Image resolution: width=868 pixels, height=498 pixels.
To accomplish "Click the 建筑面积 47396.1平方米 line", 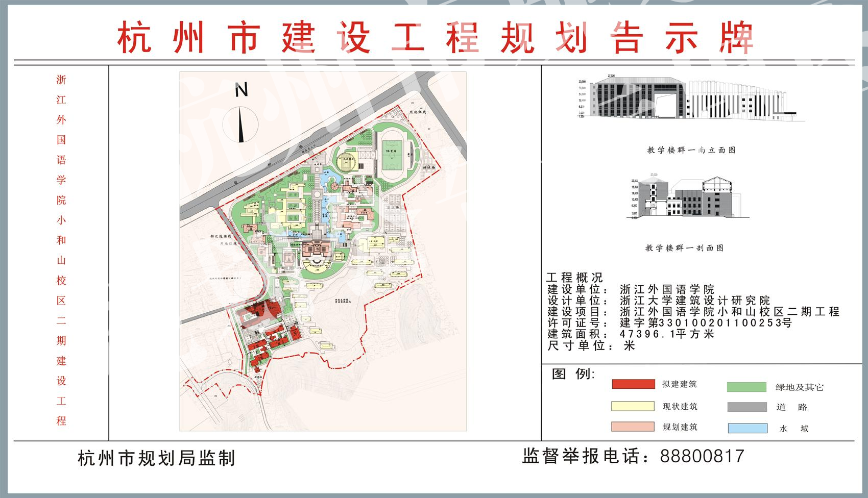I will (631, 334).
